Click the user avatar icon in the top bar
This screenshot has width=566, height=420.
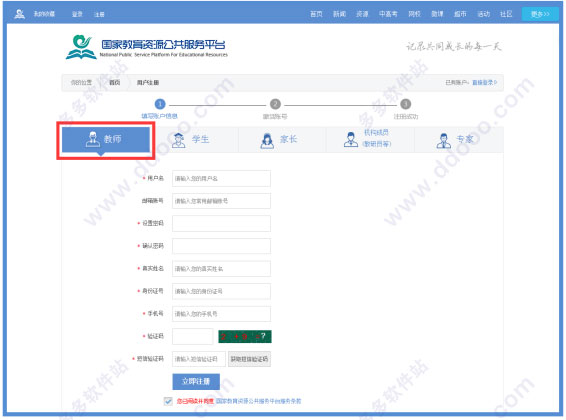point(19,14)
